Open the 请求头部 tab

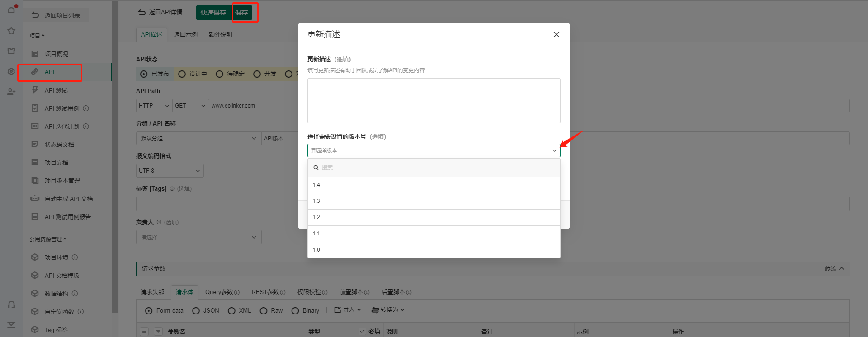[x=152, y=292]
